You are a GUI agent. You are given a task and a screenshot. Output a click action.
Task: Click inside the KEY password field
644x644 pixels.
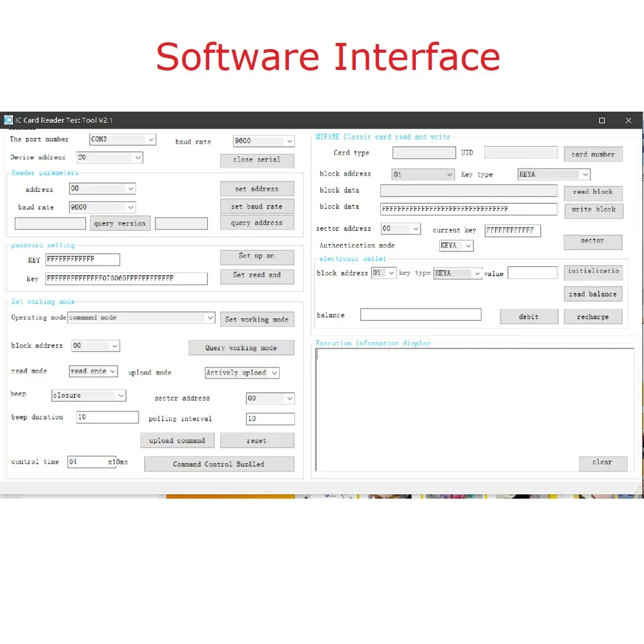coord(83,259)
